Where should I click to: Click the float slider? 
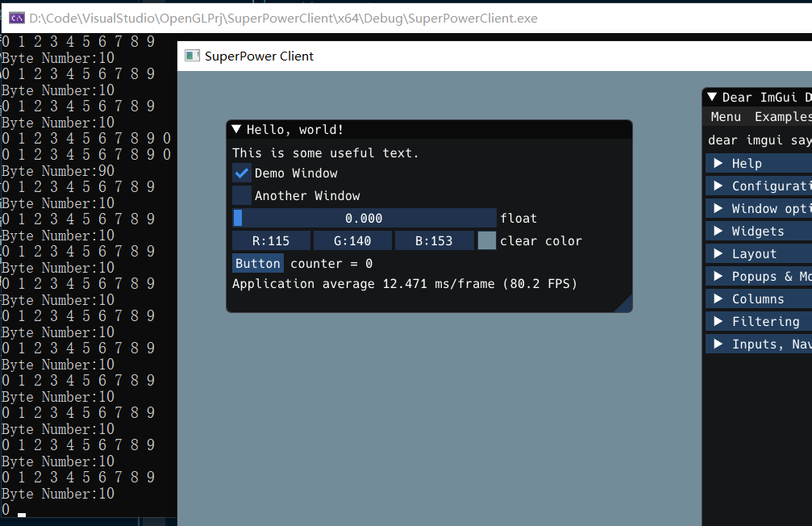364,218
